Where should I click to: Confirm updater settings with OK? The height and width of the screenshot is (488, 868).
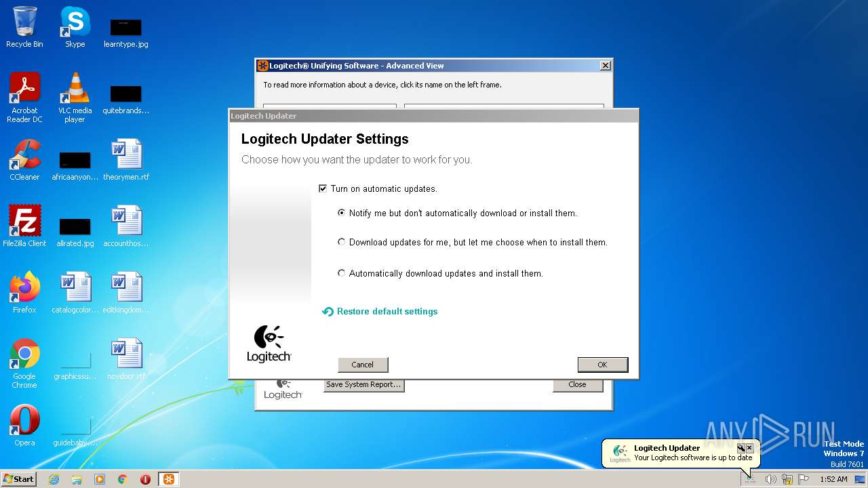[x=602, y=365]
